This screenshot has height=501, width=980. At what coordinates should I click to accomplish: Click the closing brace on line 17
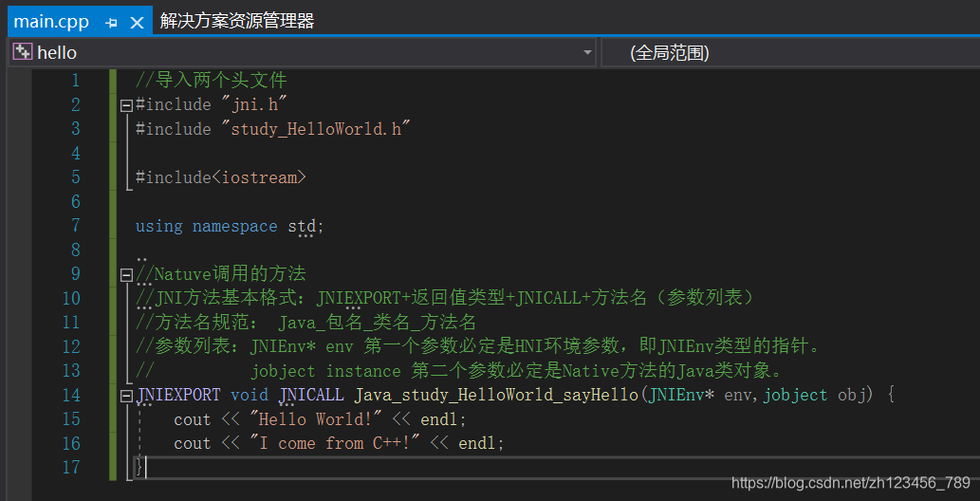(139, 467)
